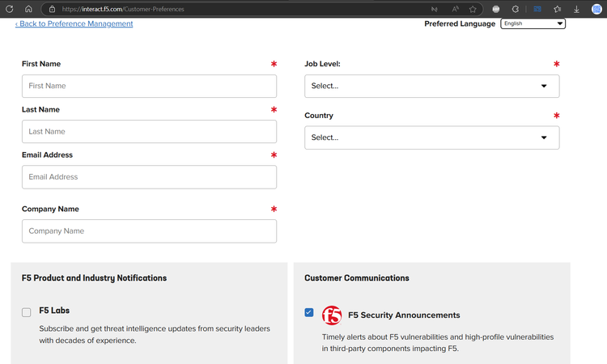
Task: Go to browser home page icon
Action: pos(28,9)
